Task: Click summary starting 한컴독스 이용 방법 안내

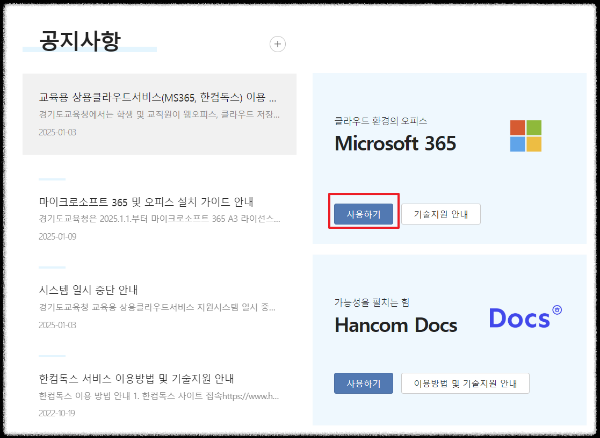Action: pos(159,396)
